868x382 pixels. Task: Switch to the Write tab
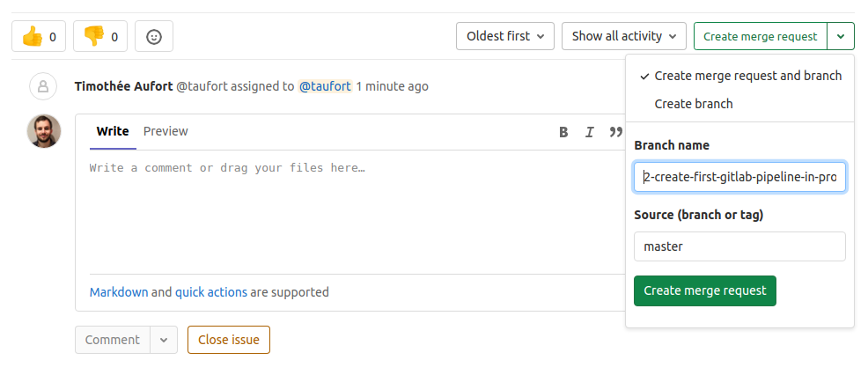click(113, 131)
